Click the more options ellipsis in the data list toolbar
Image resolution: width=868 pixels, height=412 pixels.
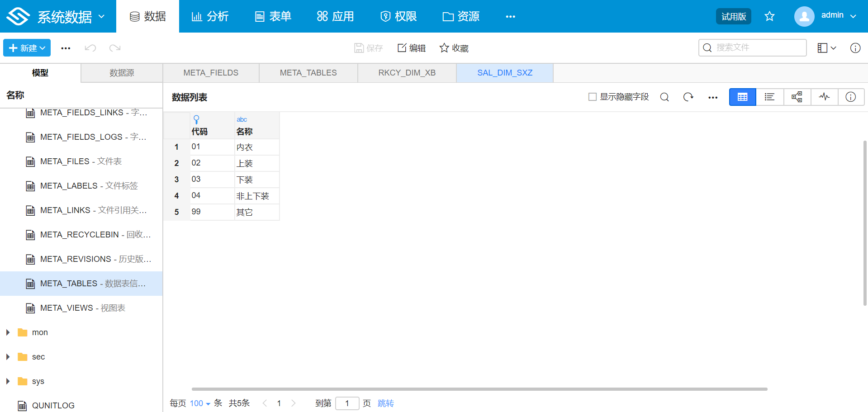pos(712,97)
